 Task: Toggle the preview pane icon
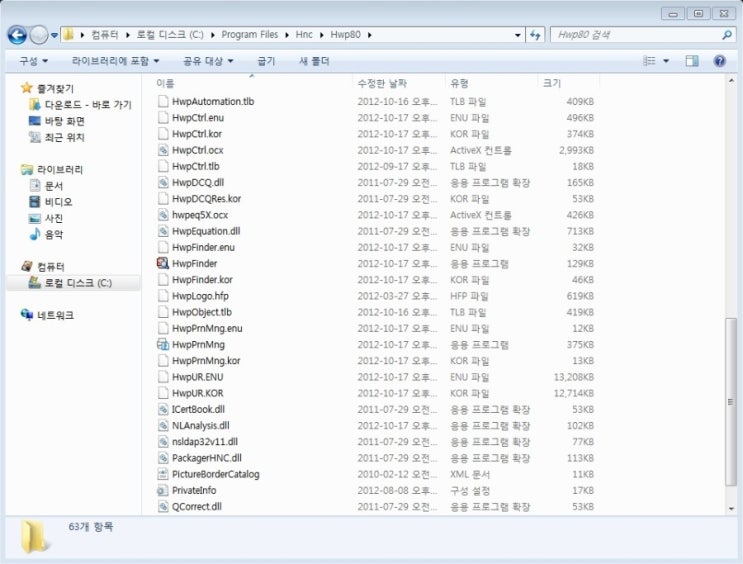point(692,61)
